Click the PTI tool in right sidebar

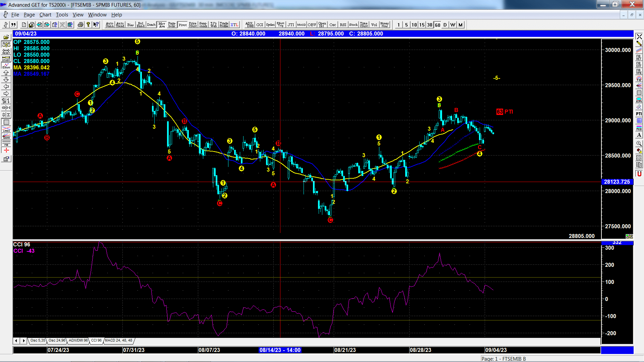click(639, 114)
